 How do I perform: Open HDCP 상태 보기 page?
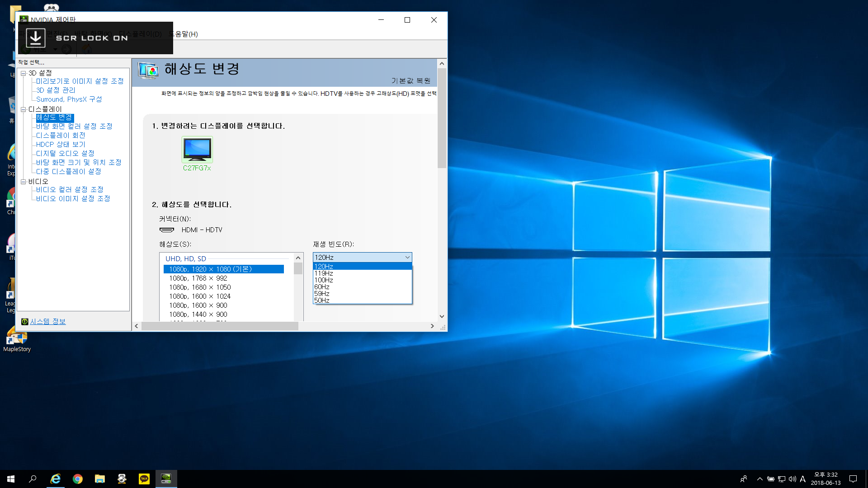coord(61,145)
